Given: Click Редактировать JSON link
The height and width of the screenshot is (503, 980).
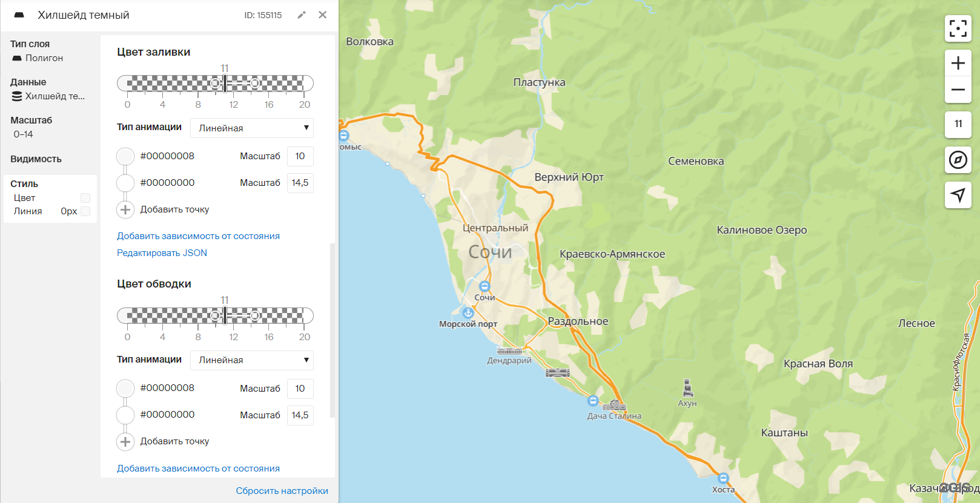Looking at the screenshot, I should click(162, 253).
